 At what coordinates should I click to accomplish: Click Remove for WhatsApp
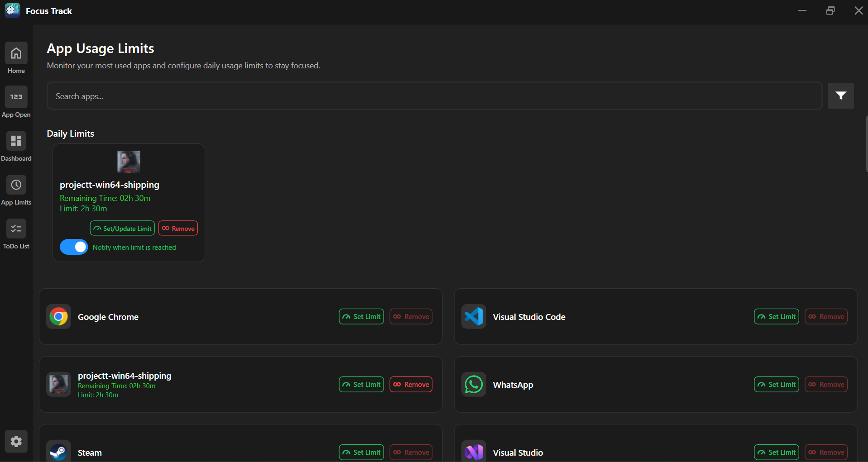(x=826, y=384)
